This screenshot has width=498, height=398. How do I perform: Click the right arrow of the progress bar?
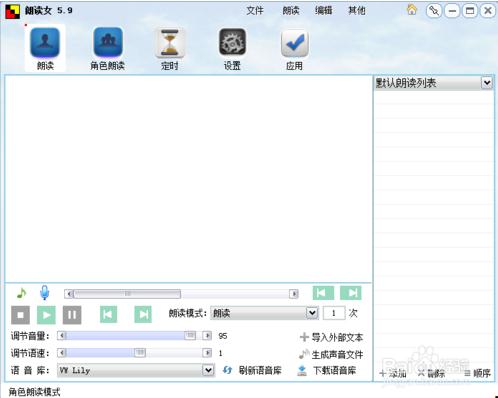(x=294, y=294)
